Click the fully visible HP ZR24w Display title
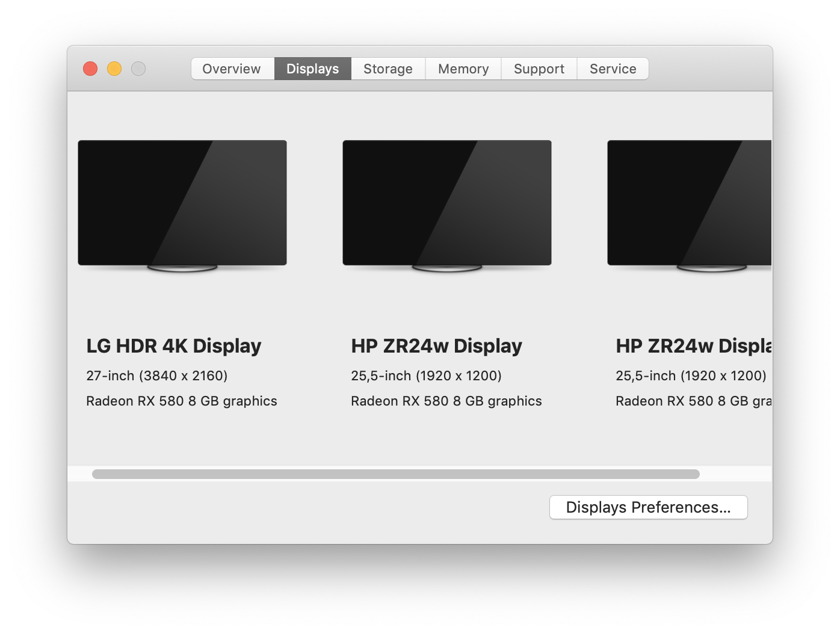Viewport: 840px width, 633px height. click(437, 346)
